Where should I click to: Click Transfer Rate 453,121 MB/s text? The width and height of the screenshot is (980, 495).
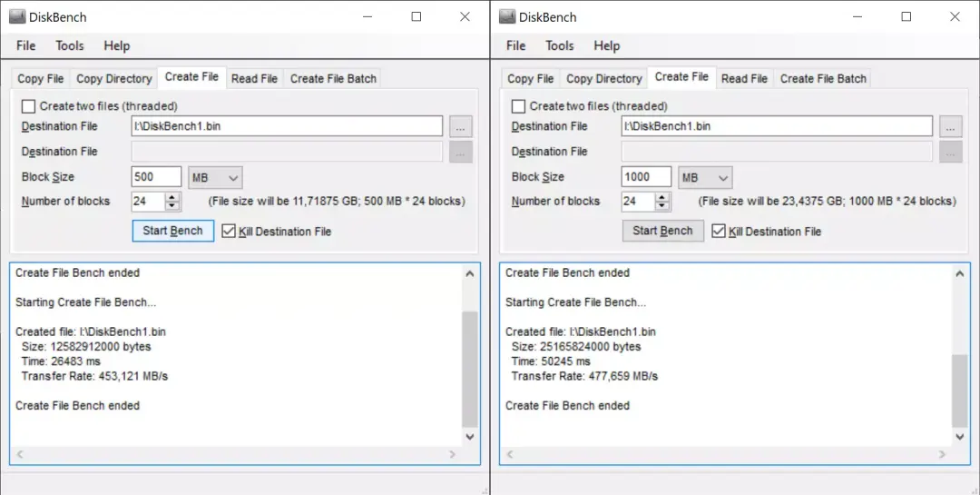click(94, 376)
